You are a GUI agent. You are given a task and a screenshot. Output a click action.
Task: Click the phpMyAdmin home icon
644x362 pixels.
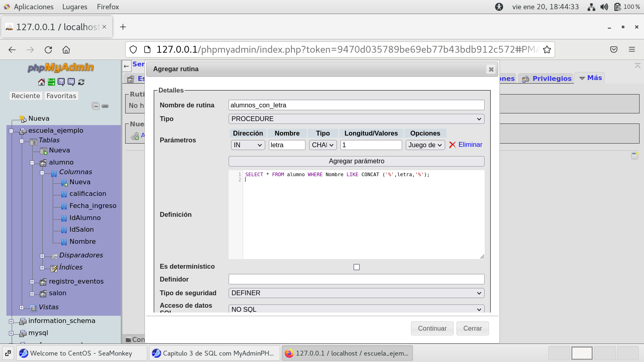pyautogui.click(x=41, y=82)
